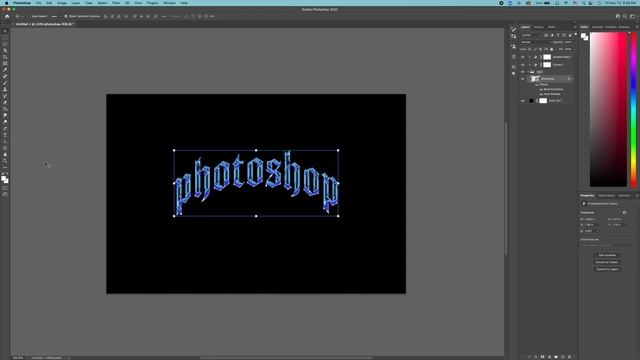Switch to the Paths tab
Viewport: 640px width, 360px height.
pyautogui.click(x=551, y=27)
